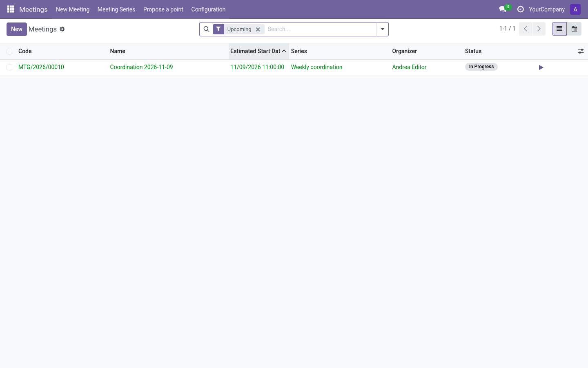
Task: Open the activities clock icon
Action: [x=521, y=9]
